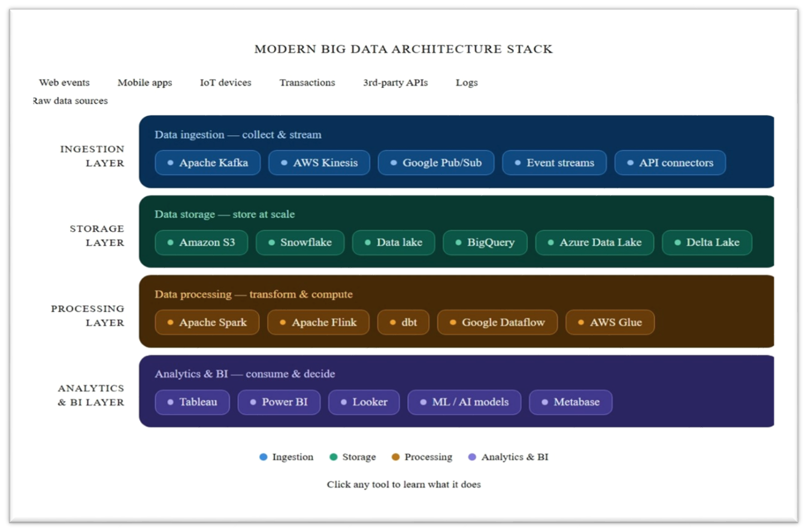Open the Apache Flink chip
The height and width of the screenshot is (532, 808).
tap(318, 322)
